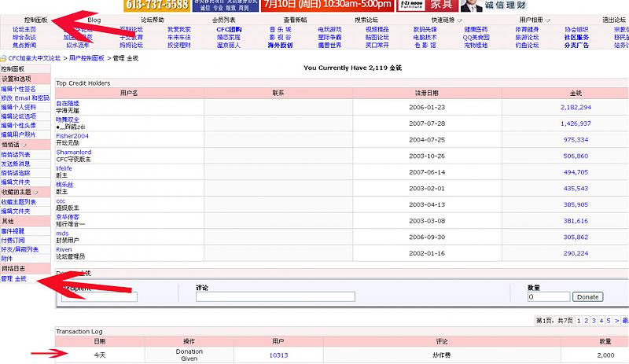This screenshot has height=364, width=629.
Task: Click the 用户控制面板 breadcrumb link
Action: (x=86, y=58)
